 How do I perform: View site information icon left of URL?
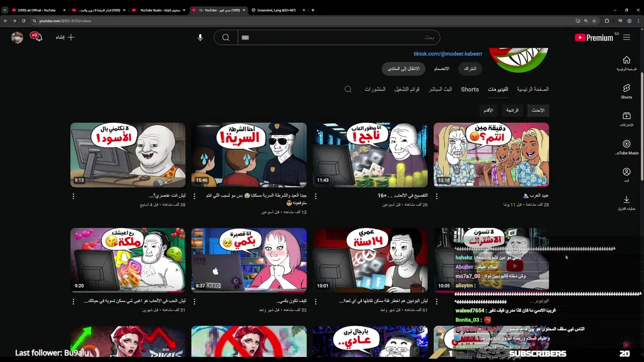(x=34, y=21)
